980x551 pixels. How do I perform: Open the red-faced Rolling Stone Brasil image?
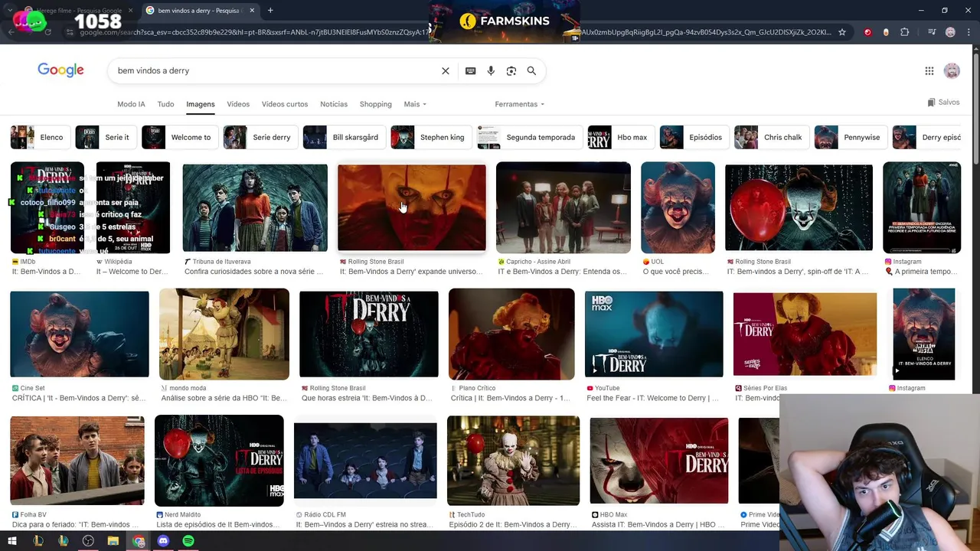coord(411,207)
